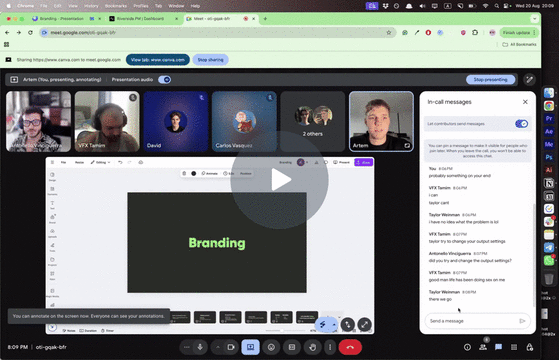Turn off the camera button
This screenshot has height=360, width=559.
[231, 347]
